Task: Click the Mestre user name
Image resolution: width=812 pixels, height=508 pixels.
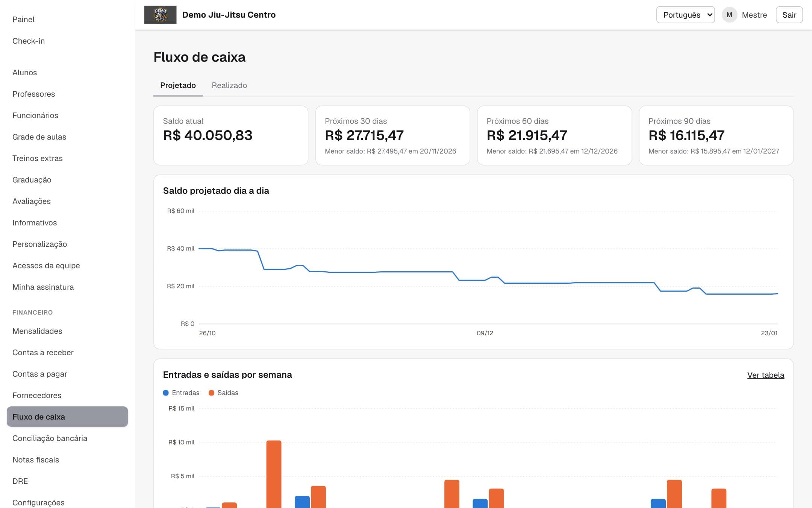Action: tap(754, 15)
